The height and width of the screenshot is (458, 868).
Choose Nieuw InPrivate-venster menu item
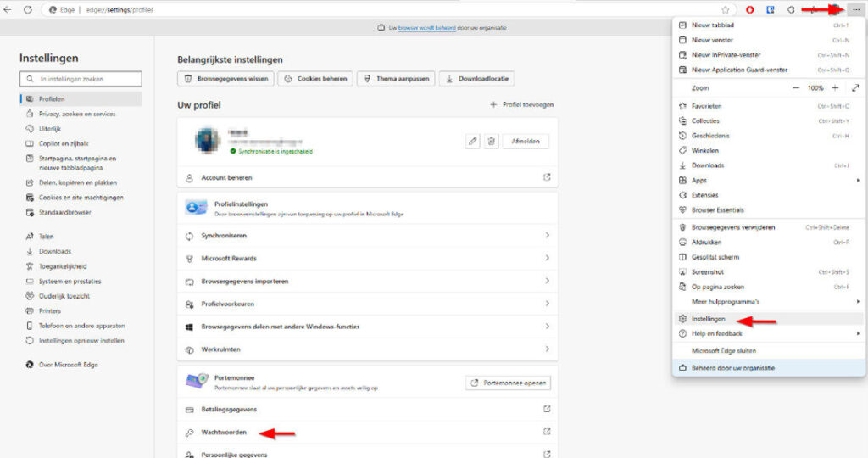coord(769,55)
